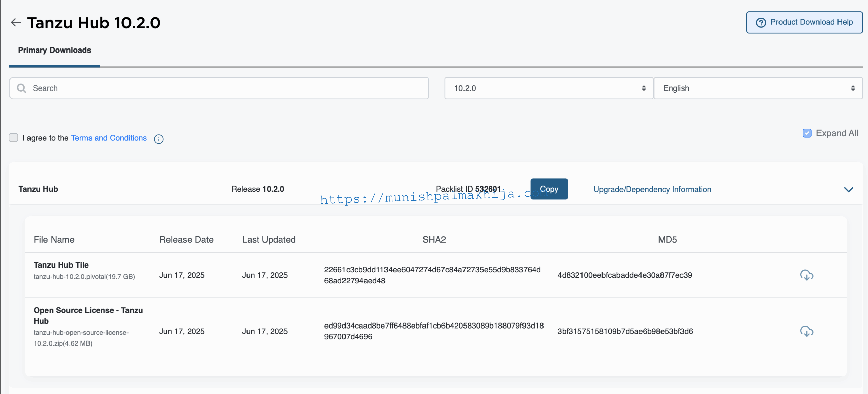Click the help question mark icon

click(x=761, y=22)
